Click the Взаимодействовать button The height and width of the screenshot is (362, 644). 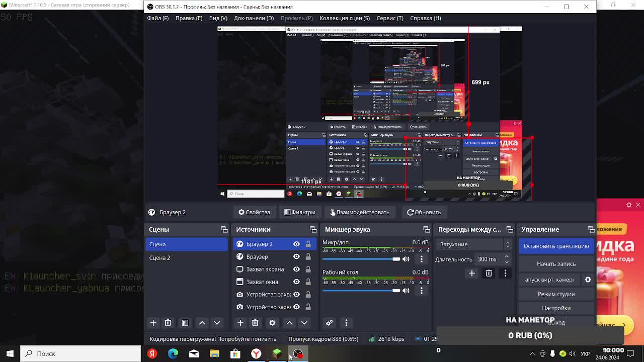[x=360, y=212]
